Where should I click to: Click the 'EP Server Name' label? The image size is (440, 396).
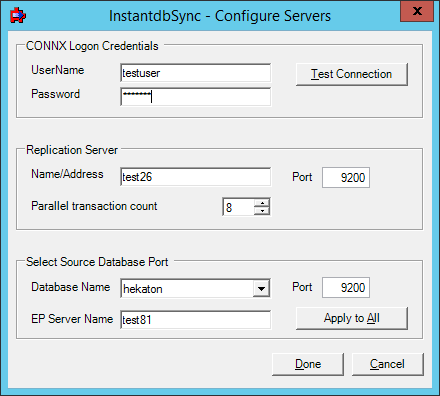pyautogui.click(x=72, y=319)
